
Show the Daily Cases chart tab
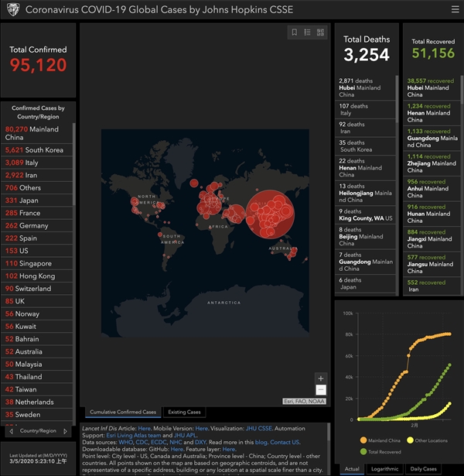425,469
